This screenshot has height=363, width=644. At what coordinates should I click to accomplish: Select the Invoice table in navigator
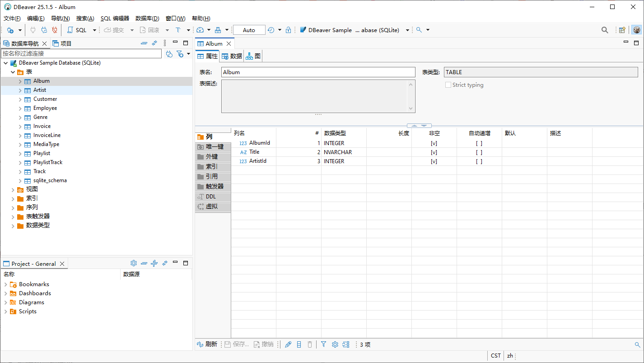tap(42, 126)
